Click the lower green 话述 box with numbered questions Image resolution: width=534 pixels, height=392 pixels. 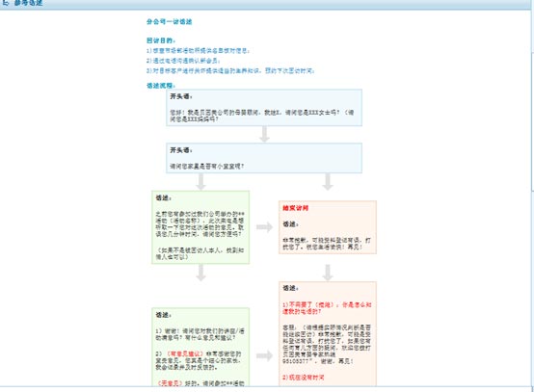[200, 347]
